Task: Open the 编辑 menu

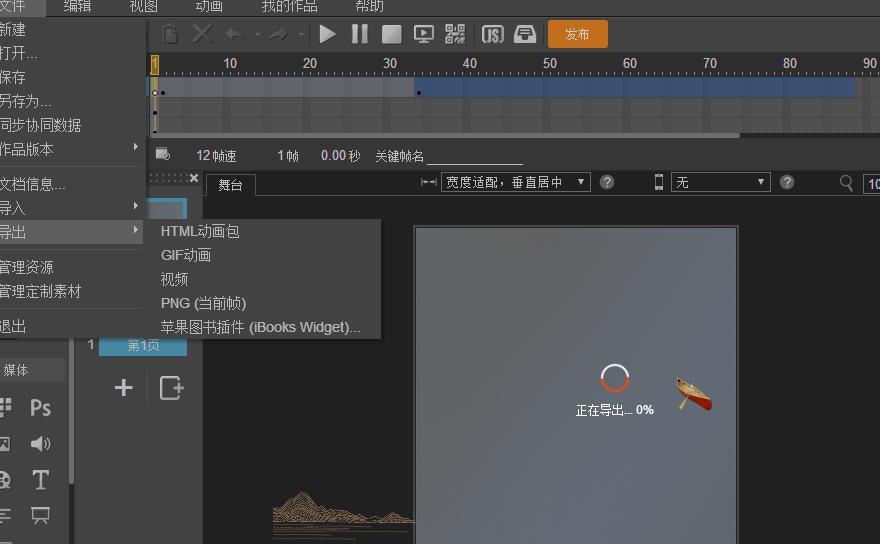Action: click(77, 6)
